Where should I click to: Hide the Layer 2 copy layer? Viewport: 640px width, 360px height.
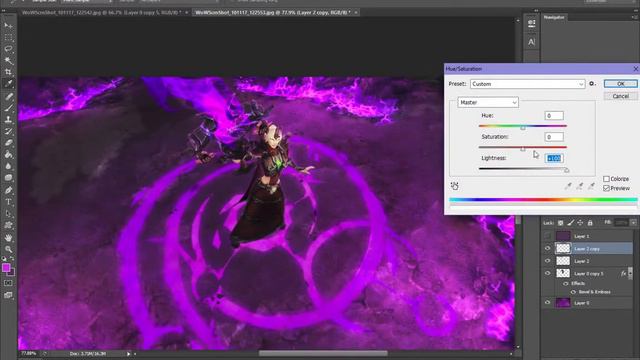coord(548,248)
